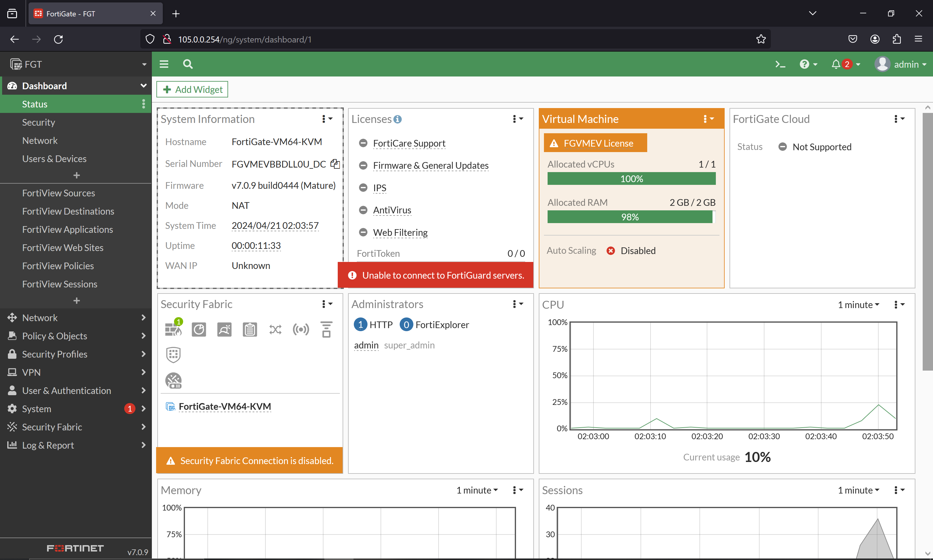This screenshot has width=933, height=560.
Task: Open the FortiView Applications page
Action: 67,229
